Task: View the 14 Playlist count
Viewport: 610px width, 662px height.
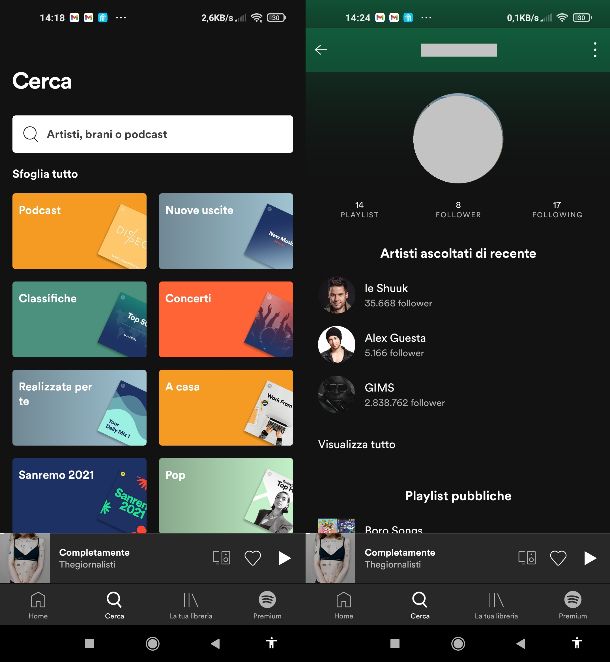Action: (359, 209)
